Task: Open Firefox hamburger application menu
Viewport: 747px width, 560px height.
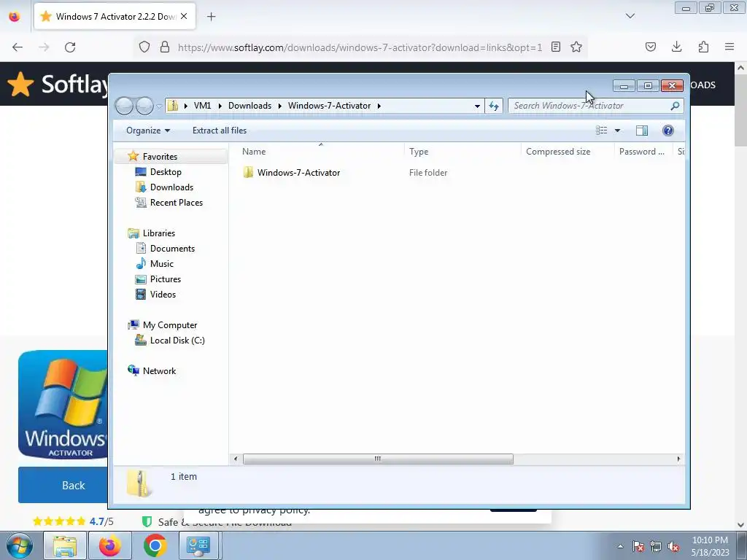Action: pos(729,47)
